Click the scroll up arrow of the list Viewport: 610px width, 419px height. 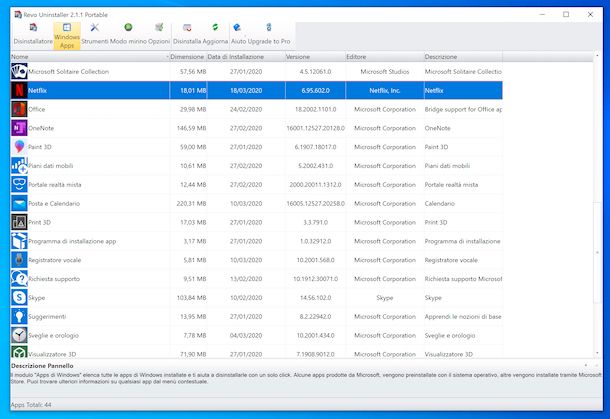[598, 56]
